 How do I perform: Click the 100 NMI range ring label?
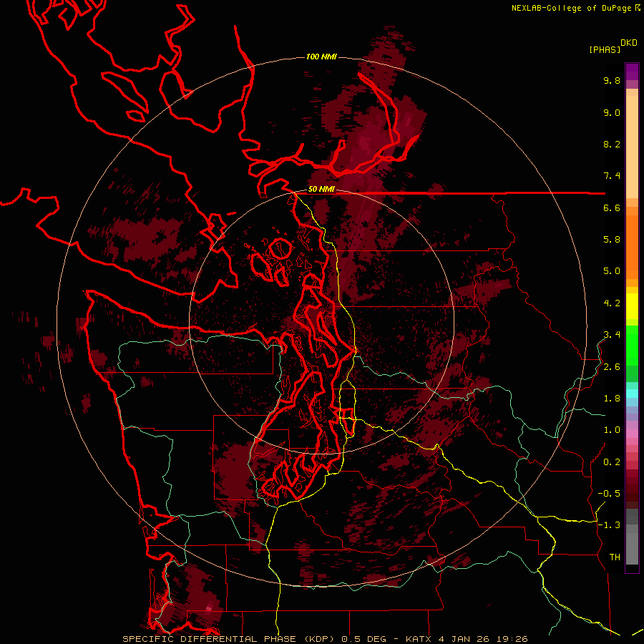(x=321, y=57)
